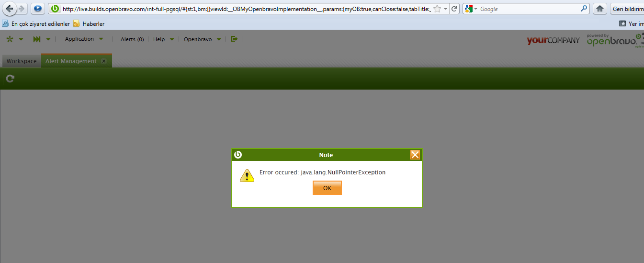Click the green toolbar refresh icon
This screenshot has width=644, height=263.
click(10, 79)
